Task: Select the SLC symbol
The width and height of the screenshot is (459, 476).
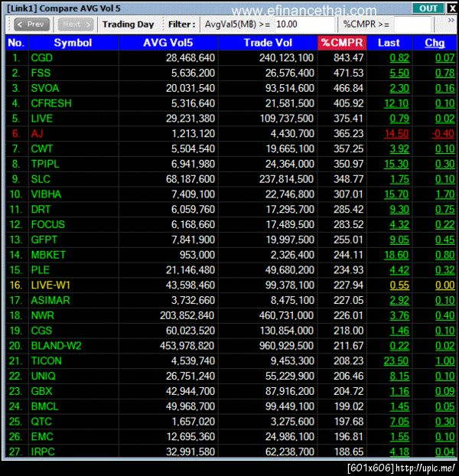Action: [41, 179]
